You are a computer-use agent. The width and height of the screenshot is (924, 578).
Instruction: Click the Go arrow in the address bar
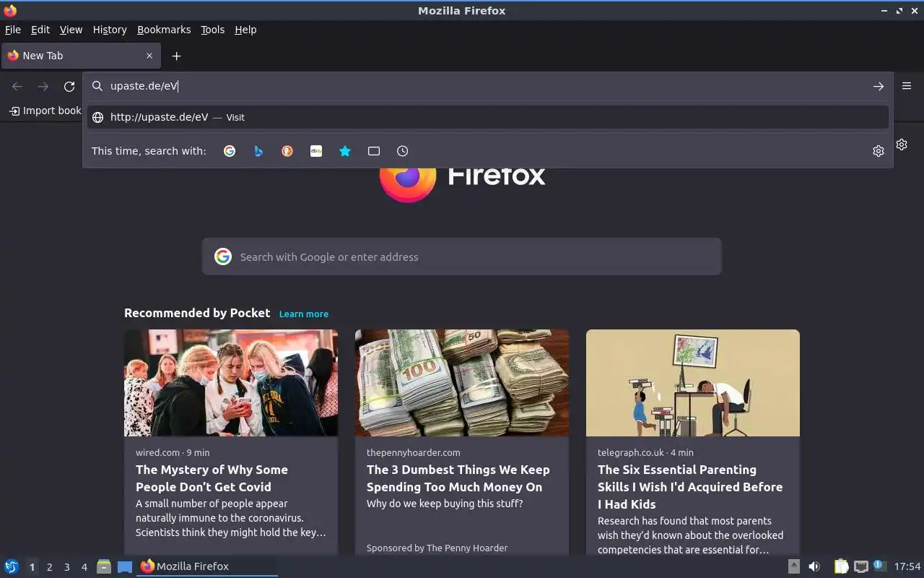click(878, 86)
